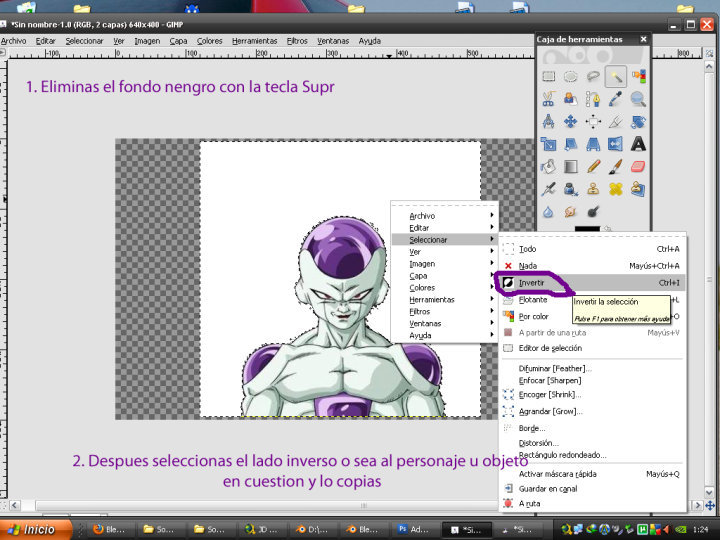Click Guardar en canal
This screenshot has height=540, width=720.
click(592, 489)
